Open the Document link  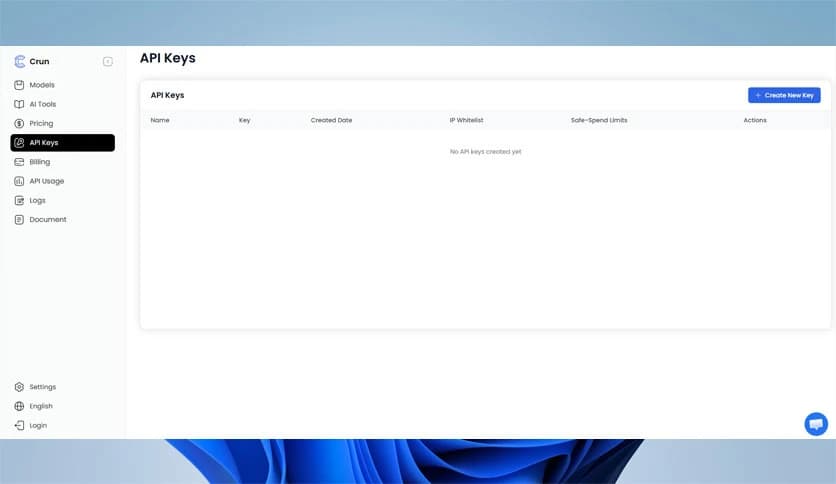point(48,219)
